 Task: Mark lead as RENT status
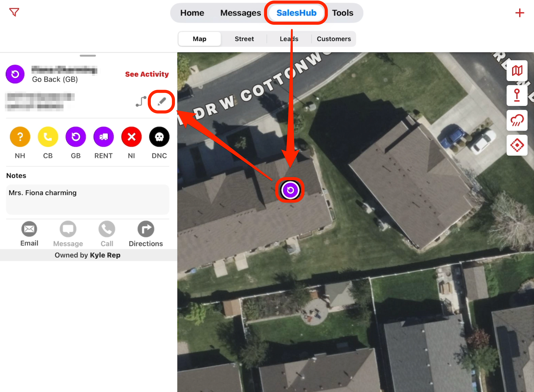point(104,137)
